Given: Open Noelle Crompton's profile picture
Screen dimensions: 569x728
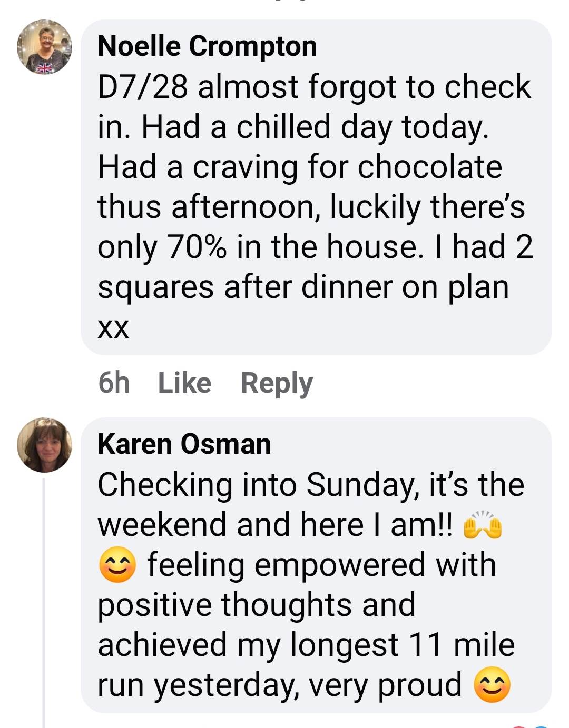Looking at the screenshot, I should (x=44, y=47).
